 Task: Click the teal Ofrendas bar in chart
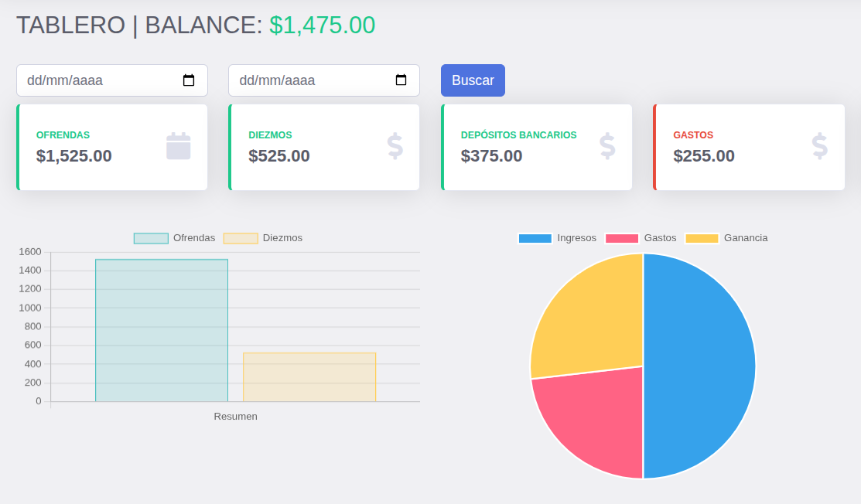[162, 331]
